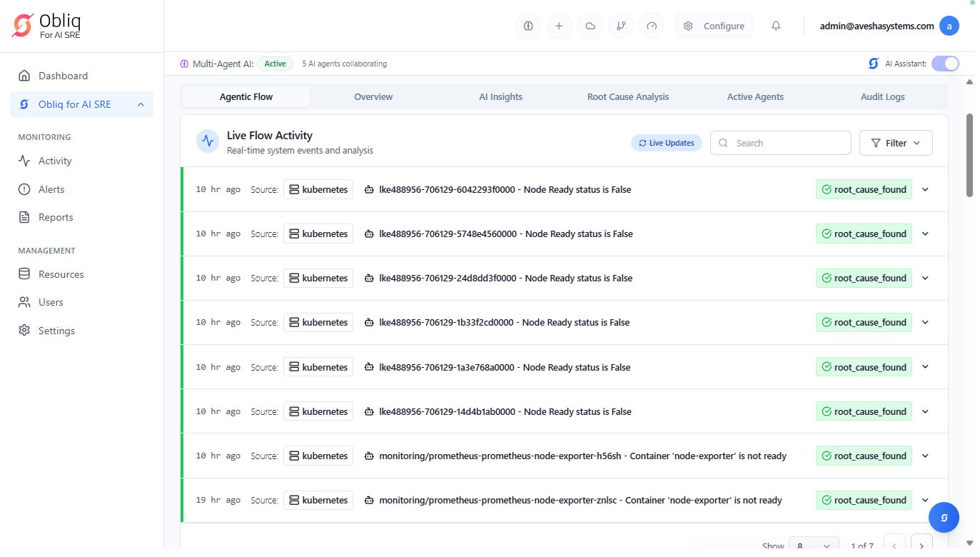Expand the node-exporter-znlsc event row

tap(925, 500)
